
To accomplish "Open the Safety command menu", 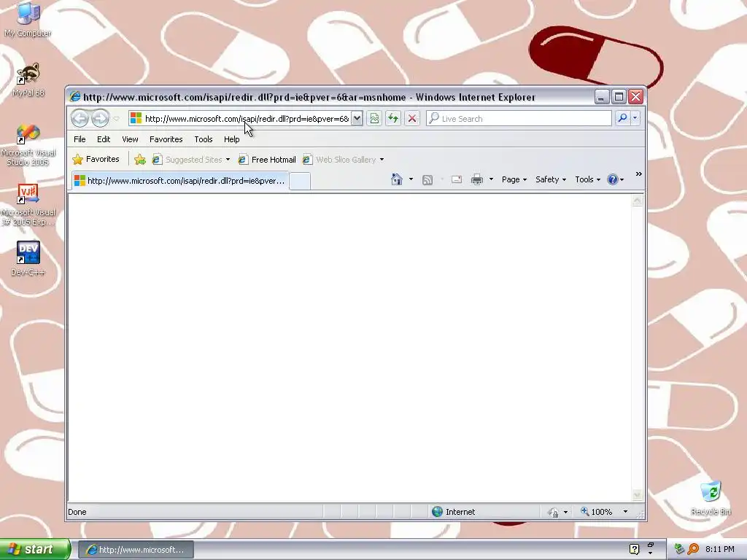I will click(551, 179).
